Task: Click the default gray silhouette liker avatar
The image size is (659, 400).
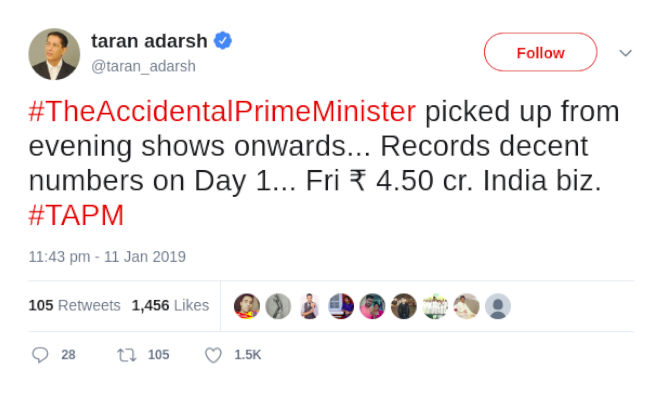Action: click(498, 306)
